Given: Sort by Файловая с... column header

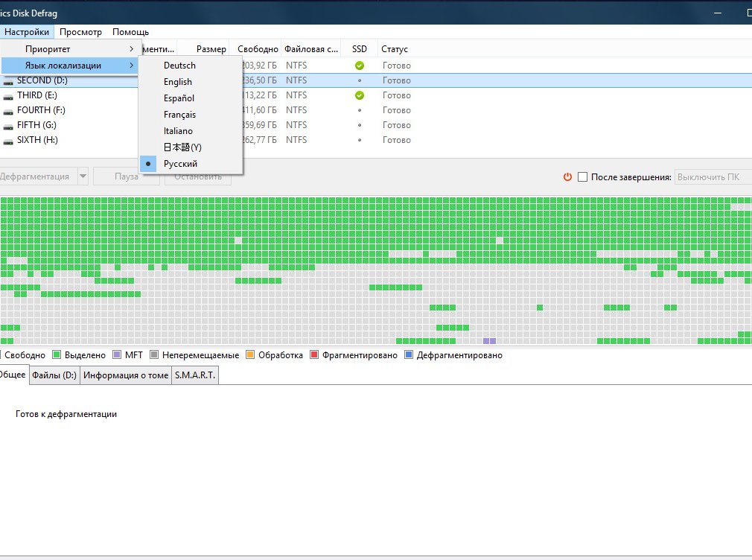Looking at the screenshot, I should click(x=311, y=49).
